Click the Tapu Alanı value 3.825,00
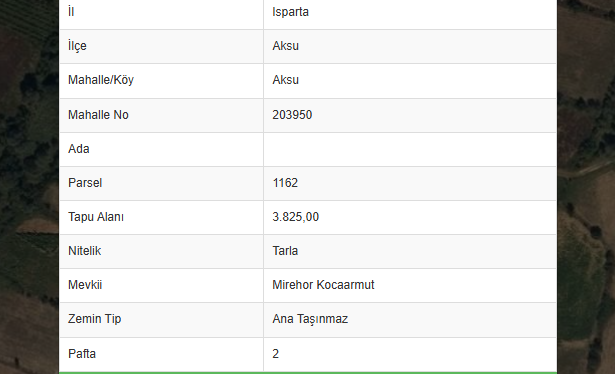 [295, 217]
